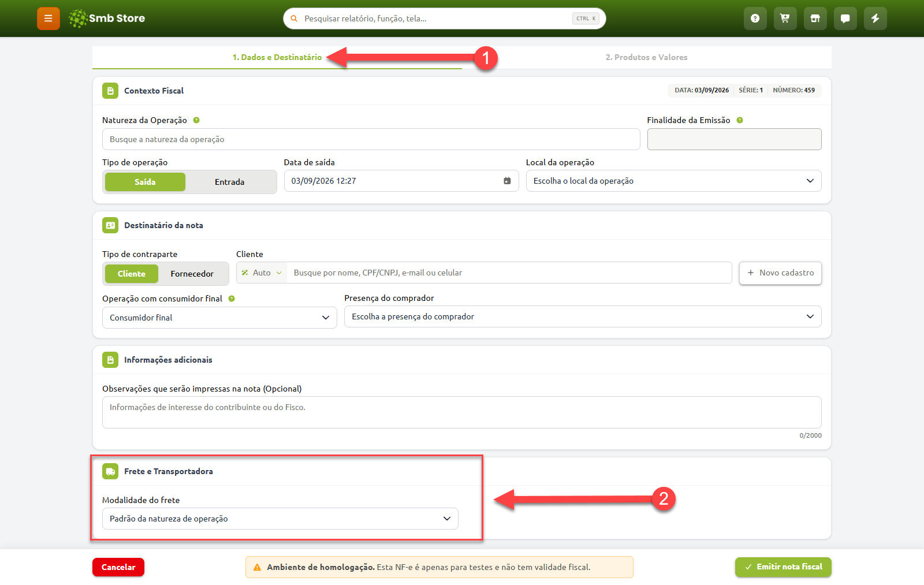Click the Contexto Fiscal section icon
Viewport: 924px width, 585px height.
110,91
